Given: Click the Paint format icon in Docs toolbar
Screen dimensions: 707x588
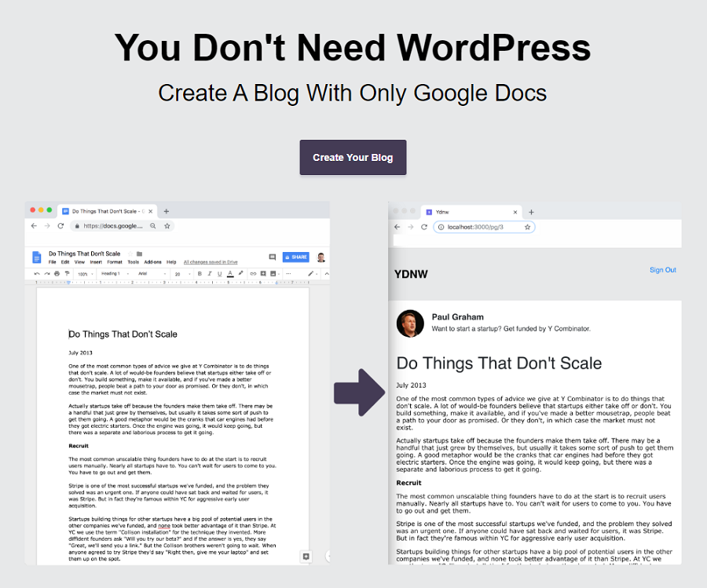Looking at the screenshot, I should (67, 273).
